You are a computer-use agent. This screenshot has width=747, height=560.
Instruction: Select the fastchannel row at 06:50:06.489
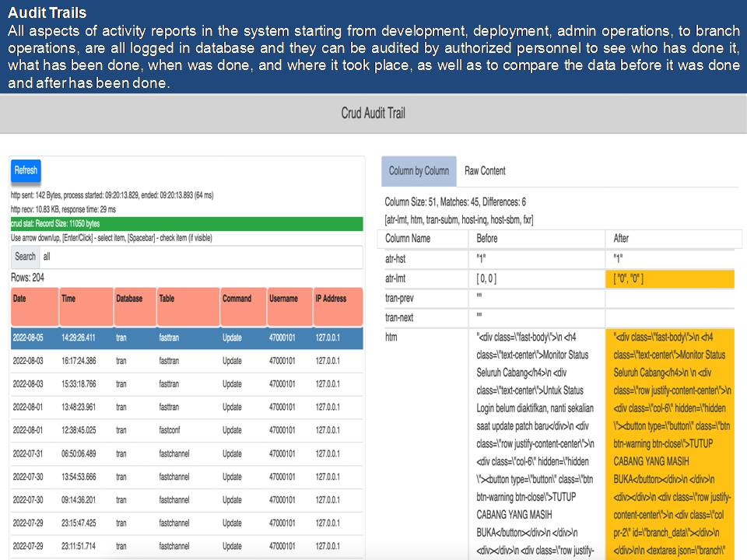pos(187,453)
